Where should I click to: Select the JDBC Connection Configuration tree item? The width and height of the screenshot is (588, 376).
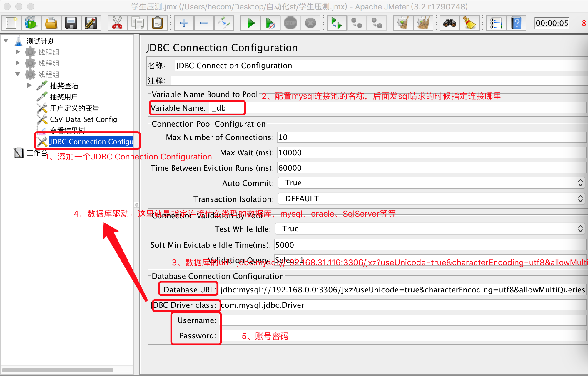[91, 142]
